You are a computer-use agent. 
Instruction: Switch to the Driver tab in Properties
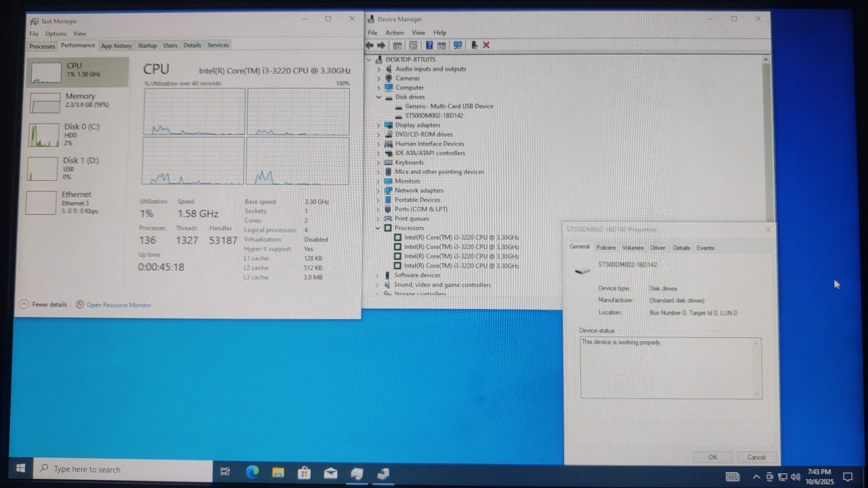pyautogui.click(x=657, y=248)
